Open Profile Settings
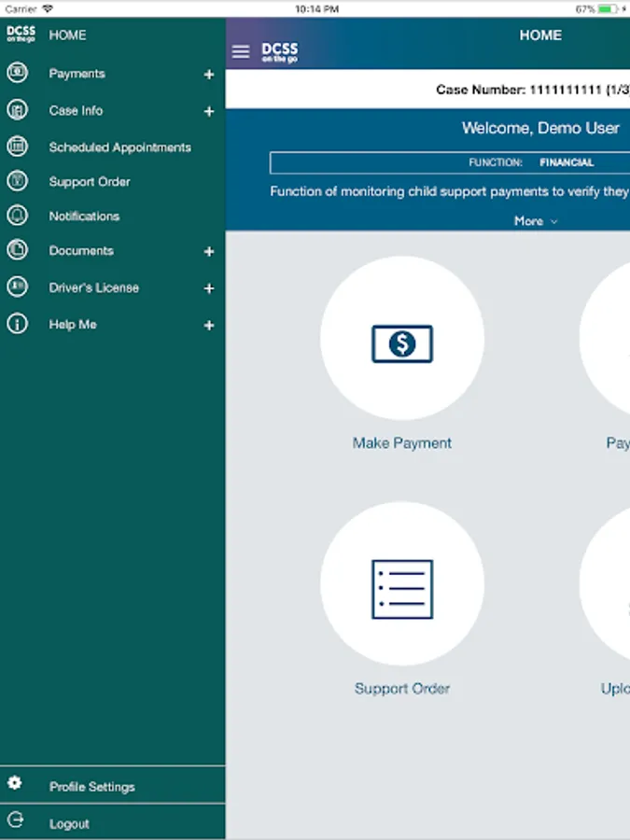630x840 pixels. [91, 787]
